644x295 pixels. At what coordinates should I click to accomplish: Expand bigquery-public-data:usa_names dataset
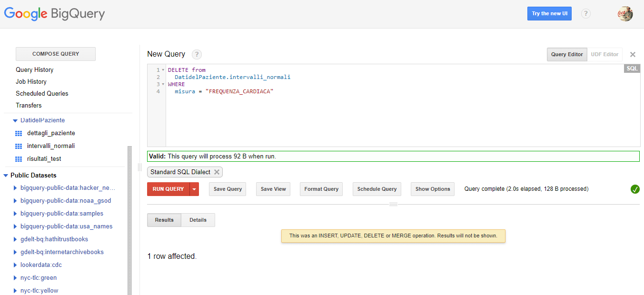tap(15, 226)
